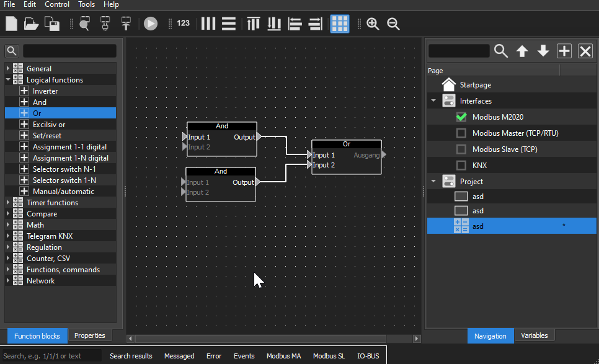Viewport: 599px width, 364px height.
Task: Click the play/run button in toolbar
Action: pos(151,24)
